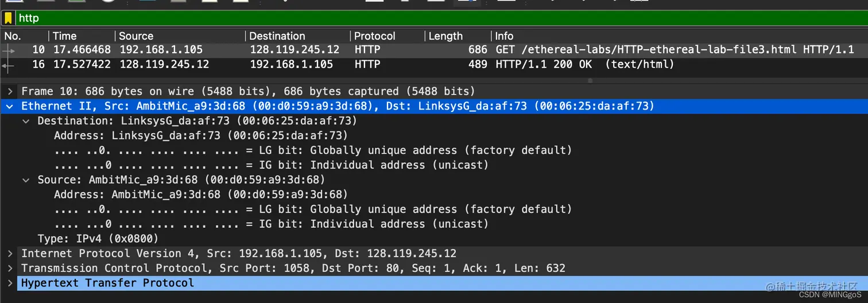Select Address: LinksysG_da:af:73 row
This screenshot has height=303, width=868.
tap(201, 135)
